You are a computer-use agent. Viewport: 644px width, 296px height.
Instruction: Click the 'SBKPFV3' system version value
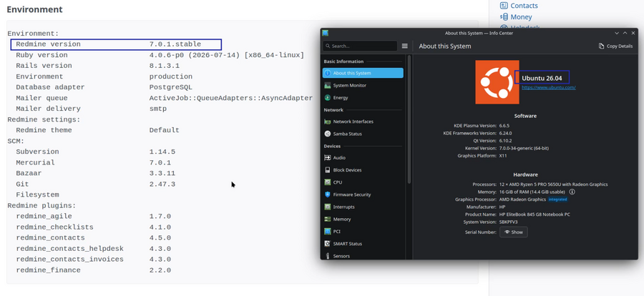point(509,222)
